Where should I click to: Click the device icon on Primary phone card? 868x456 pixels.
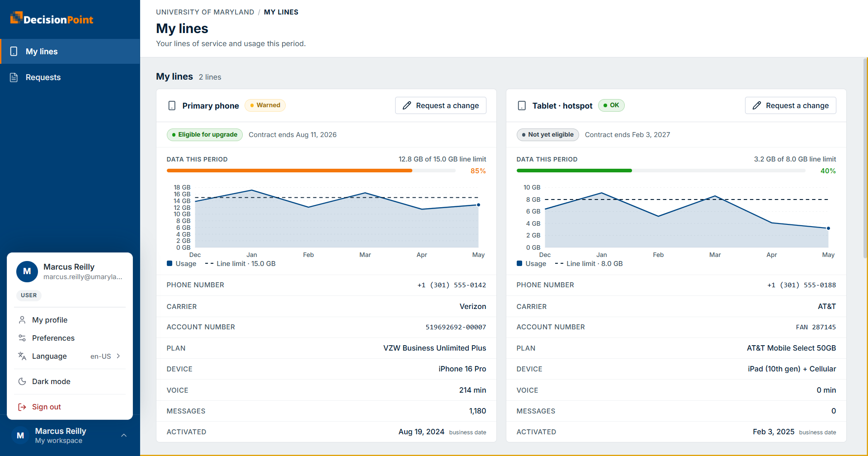[x=172, y=105]
